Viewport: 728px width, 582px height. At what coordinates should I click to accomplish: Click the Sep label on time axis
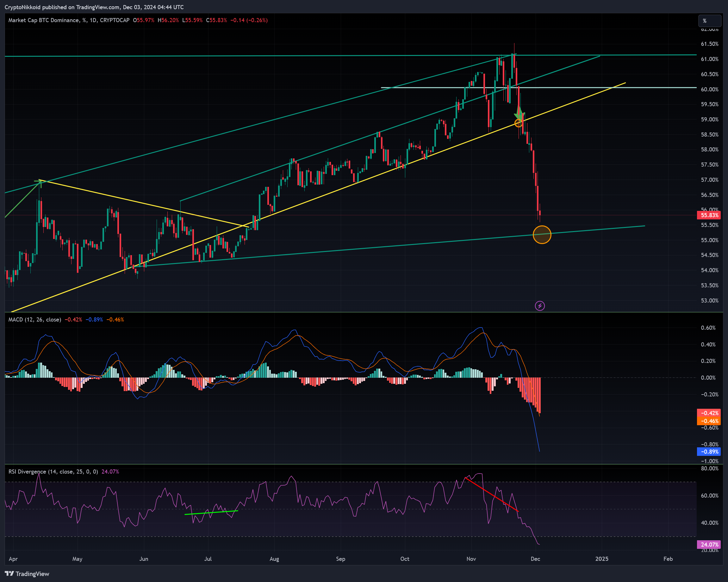click(341, 559)
